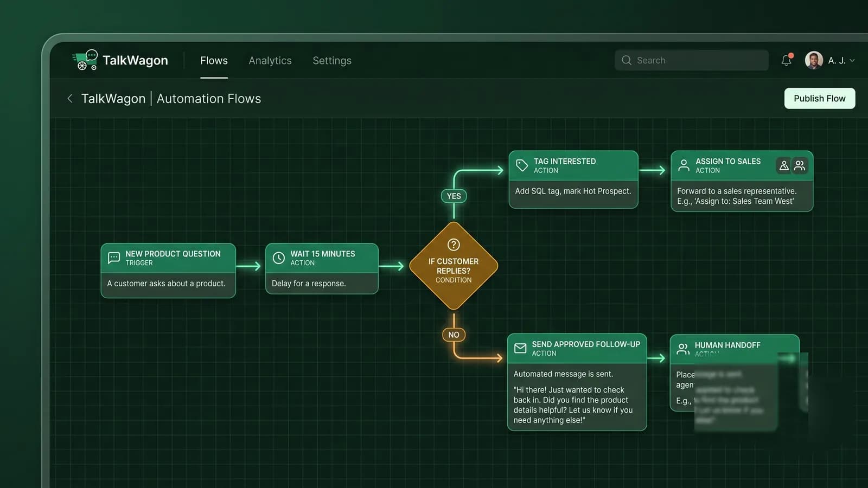The width and height of the screenshot is (868, 488).
Task: Click the chat bubble icon on New Product Question
Action: 114,258
